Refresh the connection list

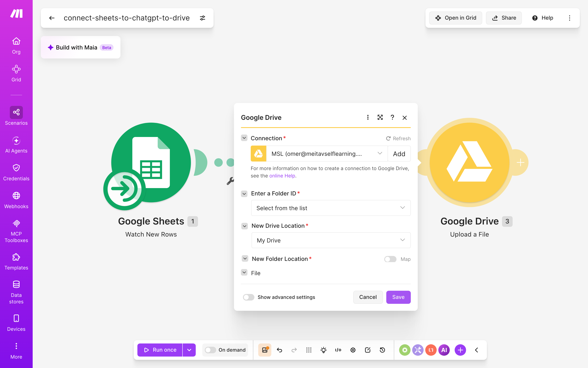click(398, 138)
